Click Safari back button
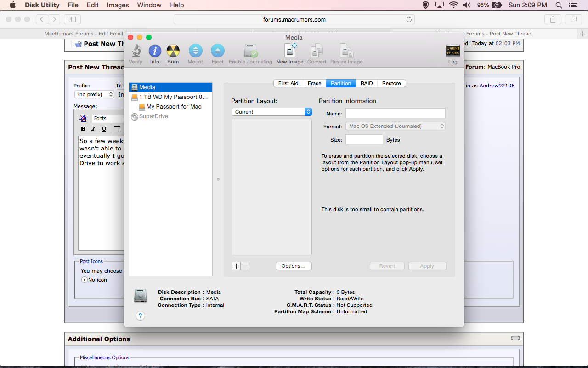Viewport: 588px width, 368px height. click(42, 19)
